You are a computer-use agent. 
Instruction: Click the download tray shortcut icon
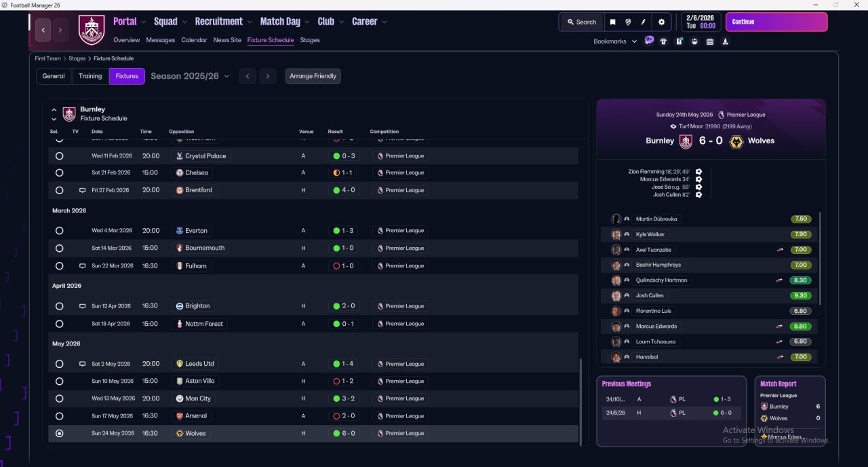(x=726, y=41)
